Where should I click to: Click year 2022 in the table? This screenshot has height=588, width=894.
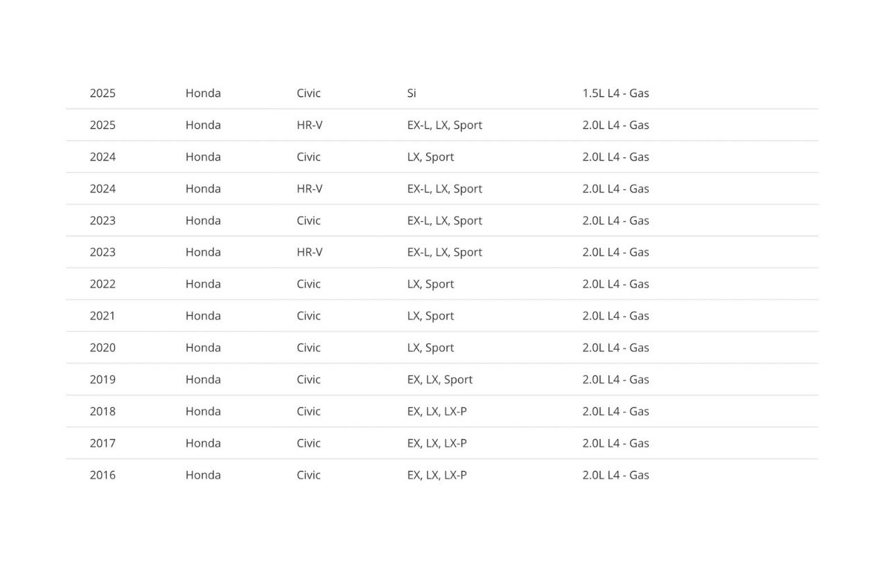tap(103, 284)
